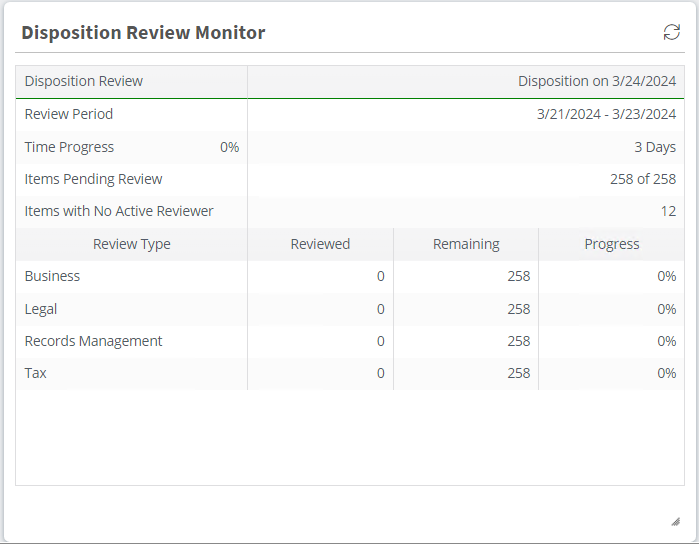The image size is (699, 544).
Task: Click the Progress column header
Action: point(612,244)
